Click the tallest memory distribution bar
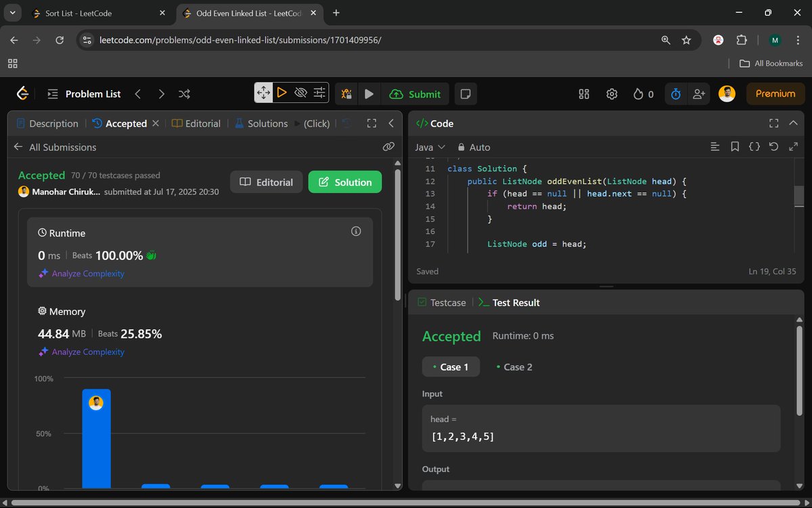This screenshot has width=812, height=508. [96, 438]
